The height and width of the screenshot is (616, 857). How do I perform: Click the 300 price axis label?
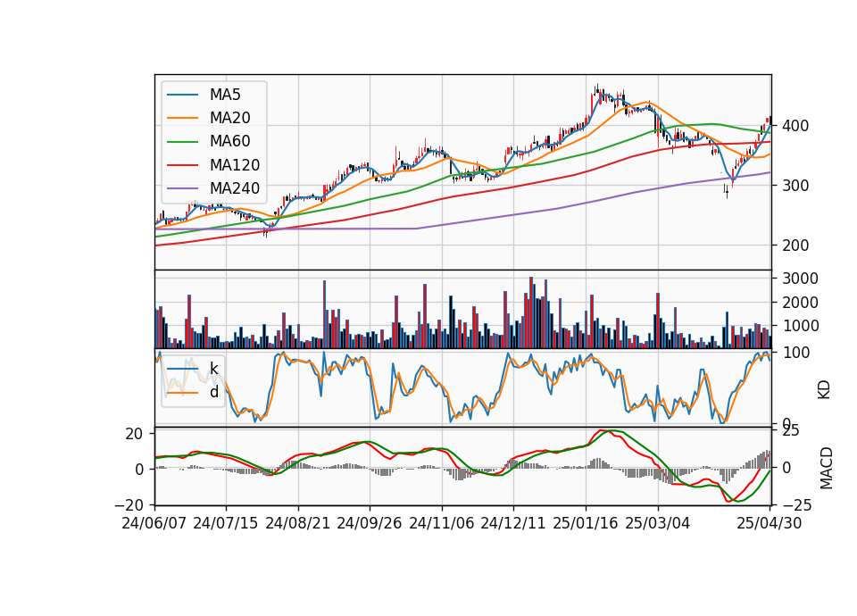795,186
